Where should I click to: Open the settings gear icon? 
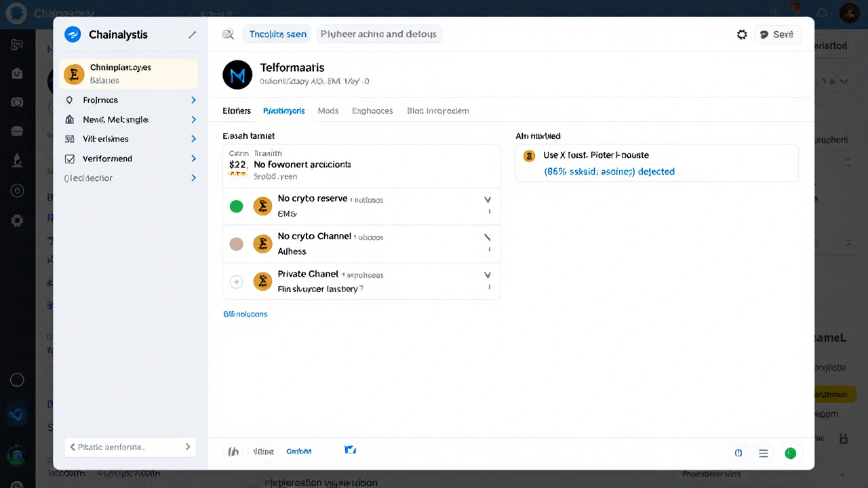pyautogui.click(x=742, y=34)
